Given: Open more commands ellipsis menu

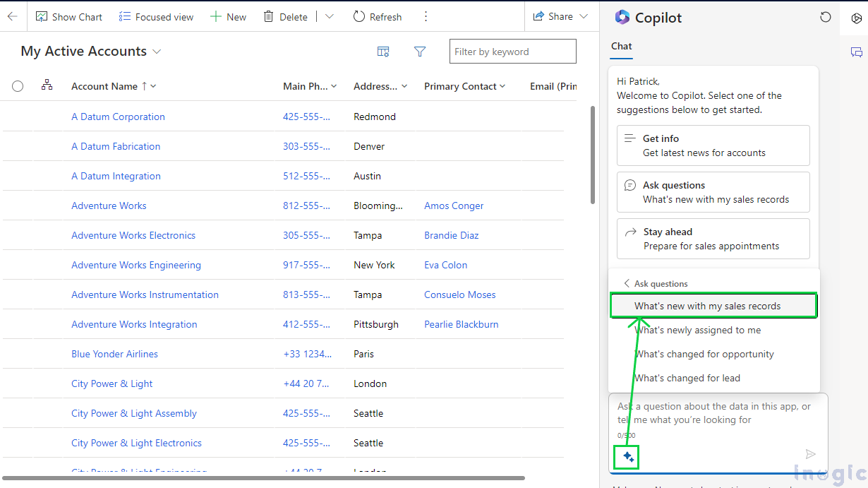Looking at the screenshot, I should coord(426,16).
